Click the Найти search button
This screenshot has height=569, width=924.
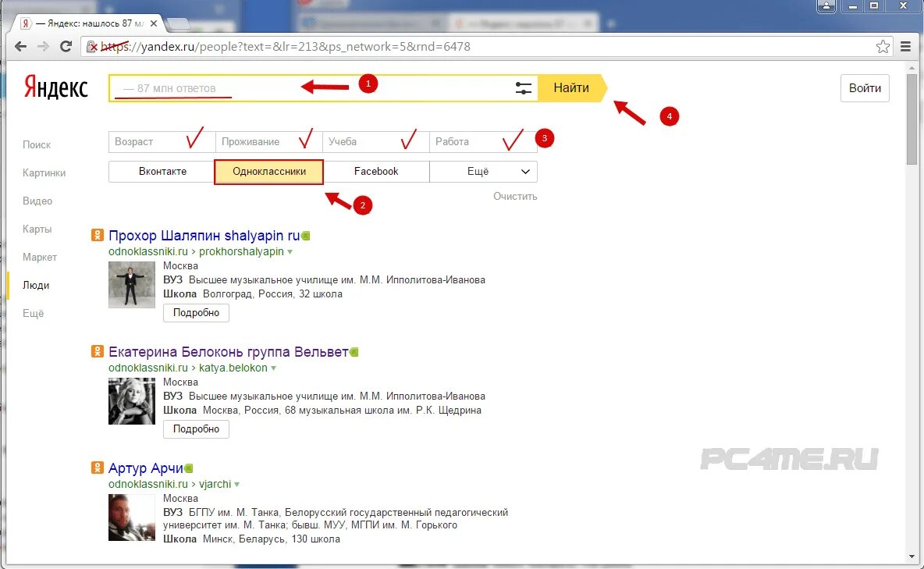(x=571, y=88)
